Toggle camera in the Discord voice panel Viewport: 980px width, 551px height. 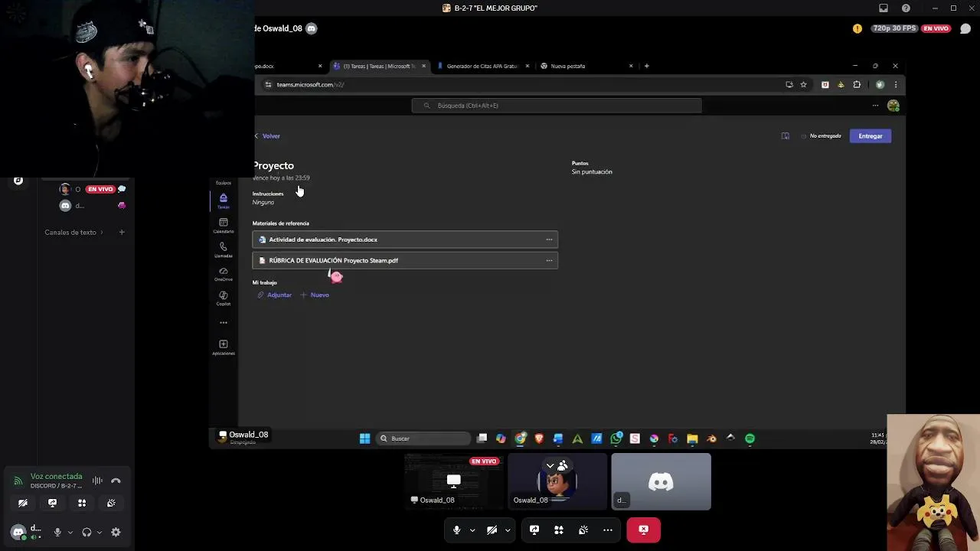[x=23, y=503]
